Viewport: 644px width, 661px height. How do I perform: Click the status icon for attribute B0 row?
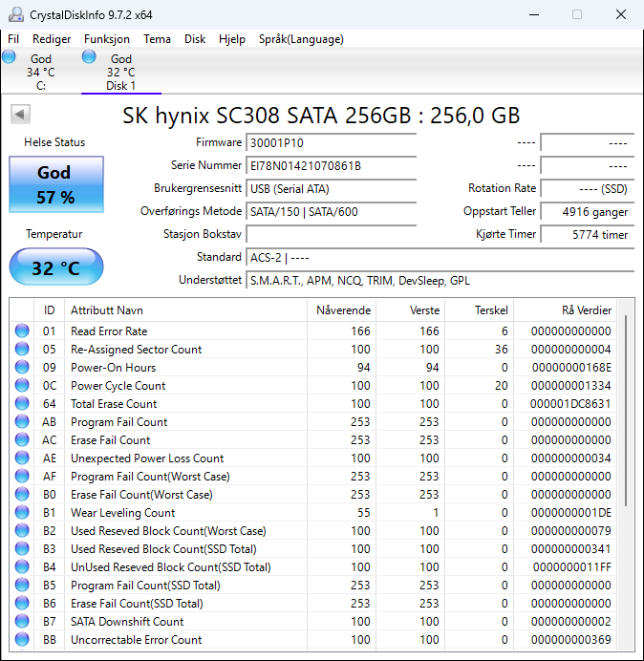tap(22, 494)
